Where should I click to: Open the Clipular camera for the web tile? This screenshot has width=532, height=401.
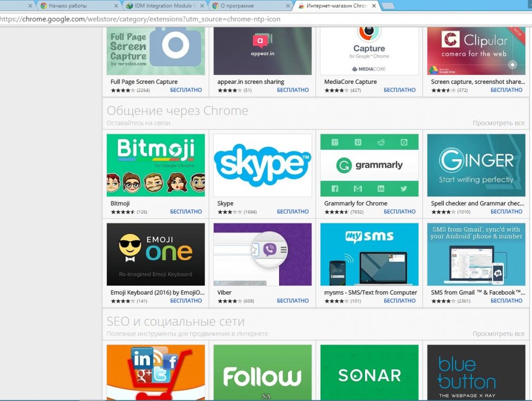476,51
